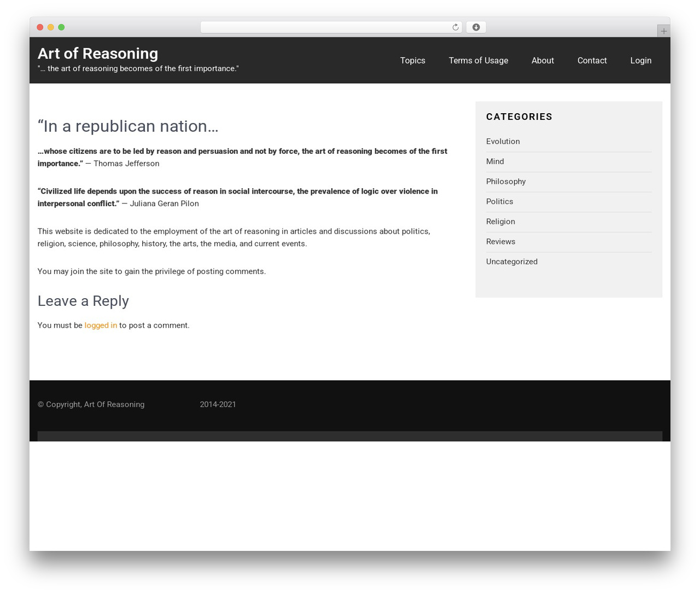
Task: Click the 'This website is dedicated' paragraph
Action: coord(234,237)
